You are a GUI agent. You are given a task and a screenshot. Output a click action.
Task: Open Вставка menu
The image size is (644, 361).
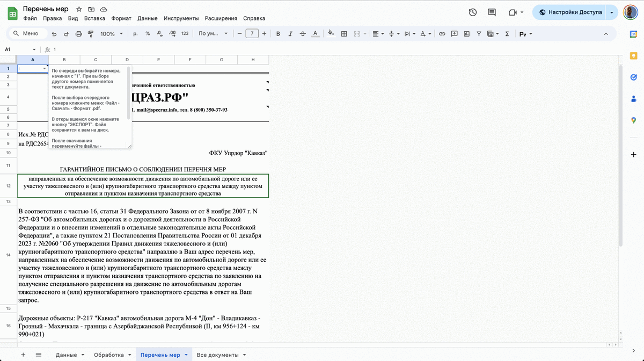94,18
